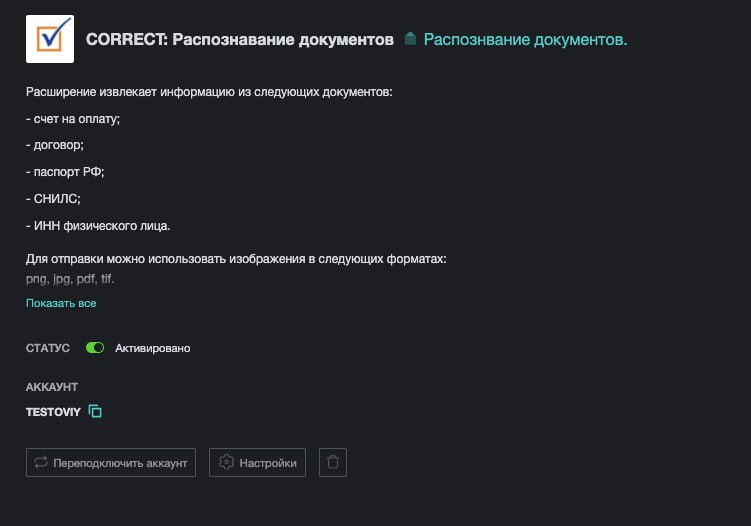
Task: Click the СТАТУС label
Action: [48, 348]
